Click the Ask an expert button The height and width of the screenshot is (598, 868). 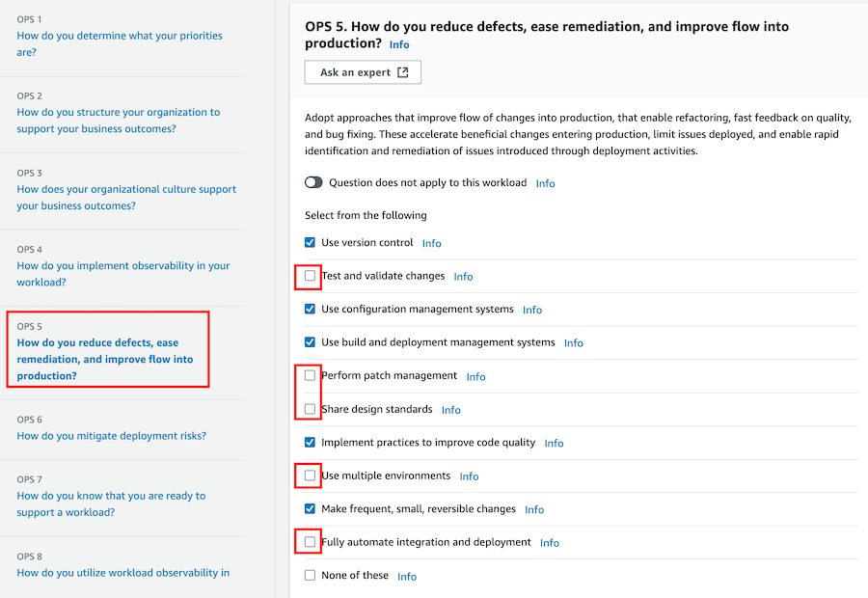(x=364, y=72)
